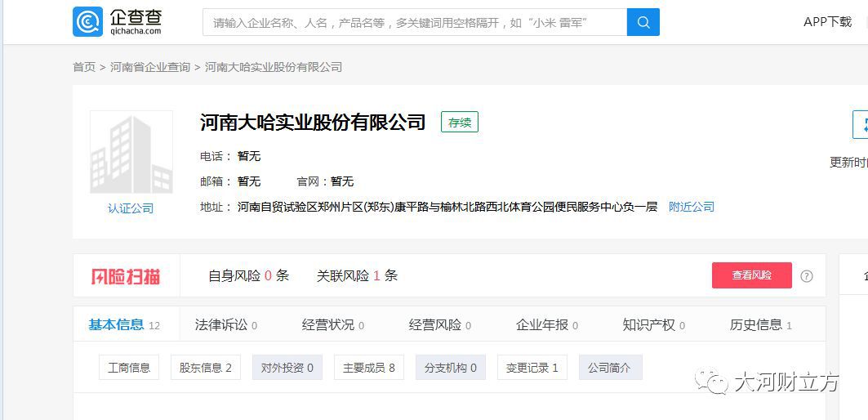Open 河南省企业查询 breadcrumb link

pos(150,67)
